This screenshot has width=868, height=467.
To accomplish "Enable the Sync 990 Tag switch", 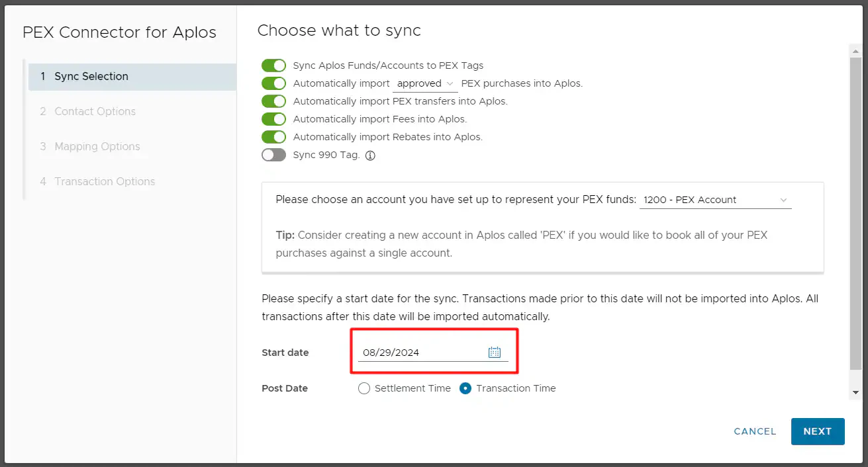I will 273,155.
